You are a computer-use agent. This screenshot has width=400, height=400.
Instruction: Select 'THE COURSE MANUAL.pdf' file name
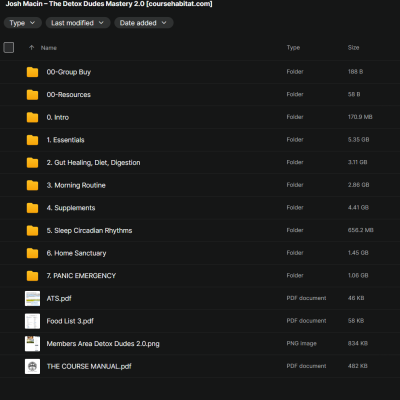[x=89, y=367]
